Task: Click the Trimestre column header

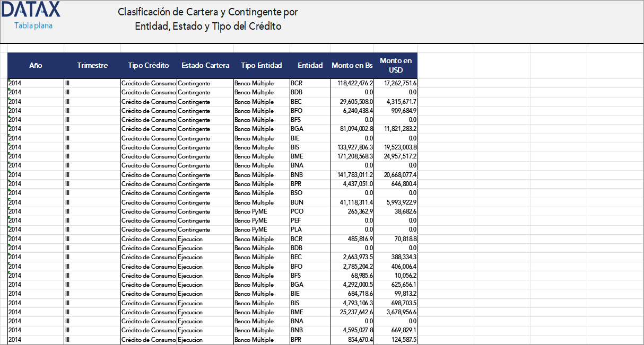Action: 92,65
